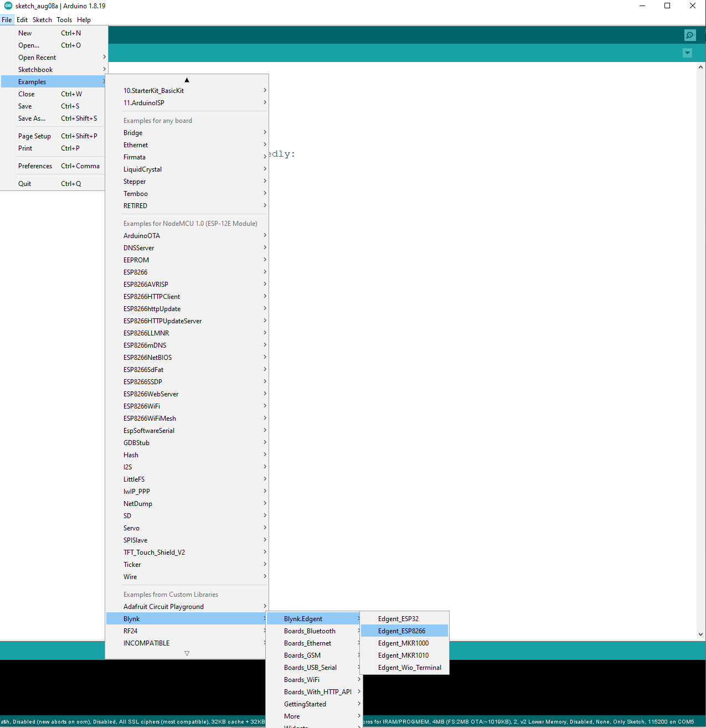Open the Help menu
Image resolution: width=706 pixels, height=728 pixels.
tap(84, 20)
